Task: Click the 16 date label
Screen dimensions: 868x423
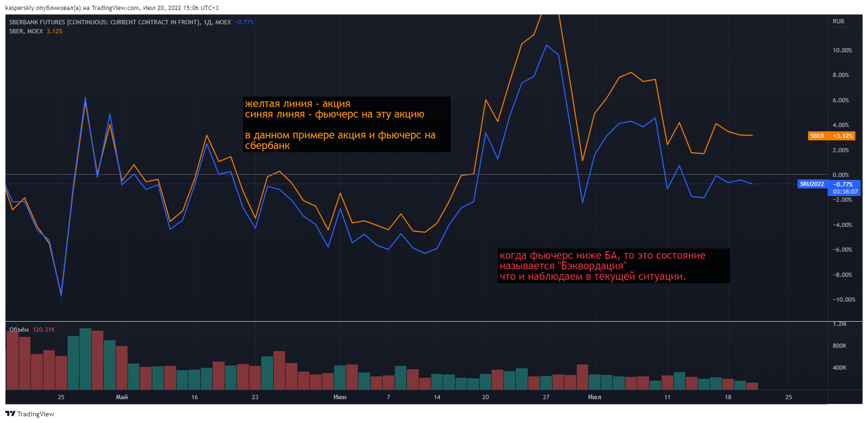Action: coord(195,397)
